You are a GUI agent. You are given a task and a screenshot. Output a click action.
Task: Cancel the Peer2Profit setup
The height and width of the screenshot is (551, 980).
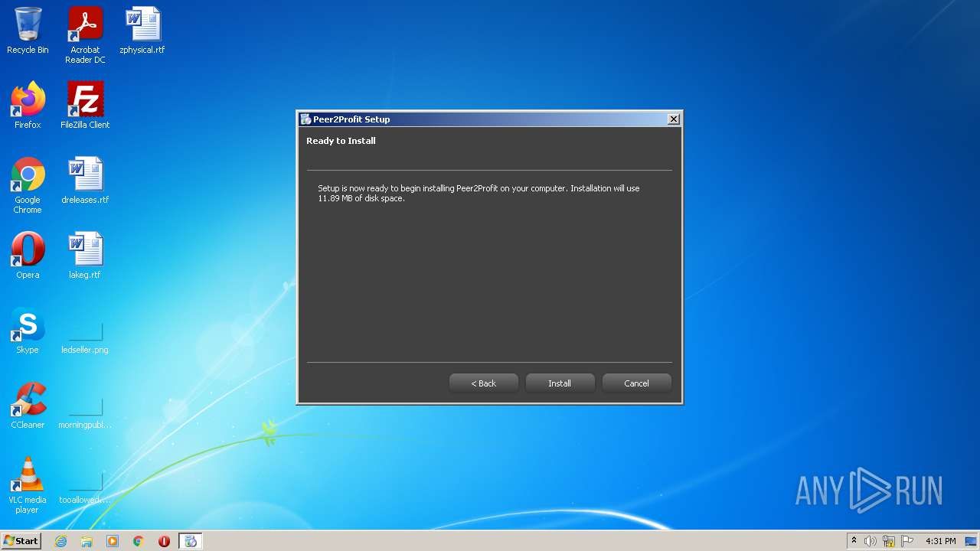click(636, 383)
